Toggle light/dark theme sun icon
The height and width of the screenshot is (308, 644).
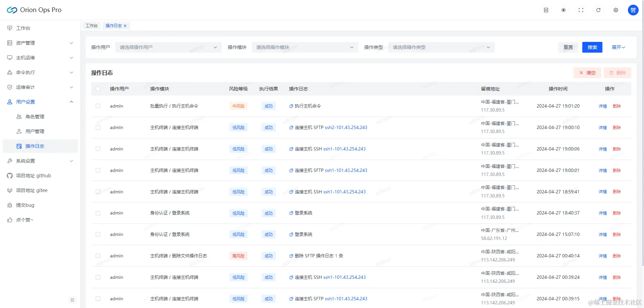tap(563, 10)
